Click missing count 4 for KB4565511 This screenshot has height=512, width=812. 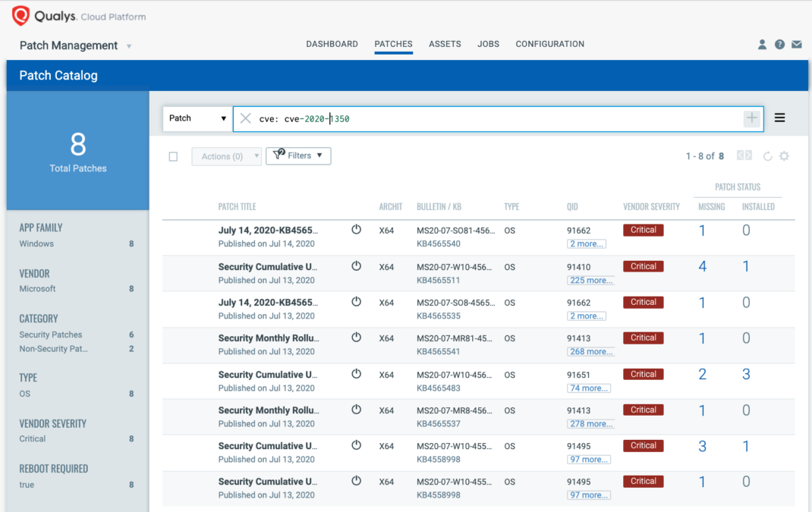pos(702,266)
